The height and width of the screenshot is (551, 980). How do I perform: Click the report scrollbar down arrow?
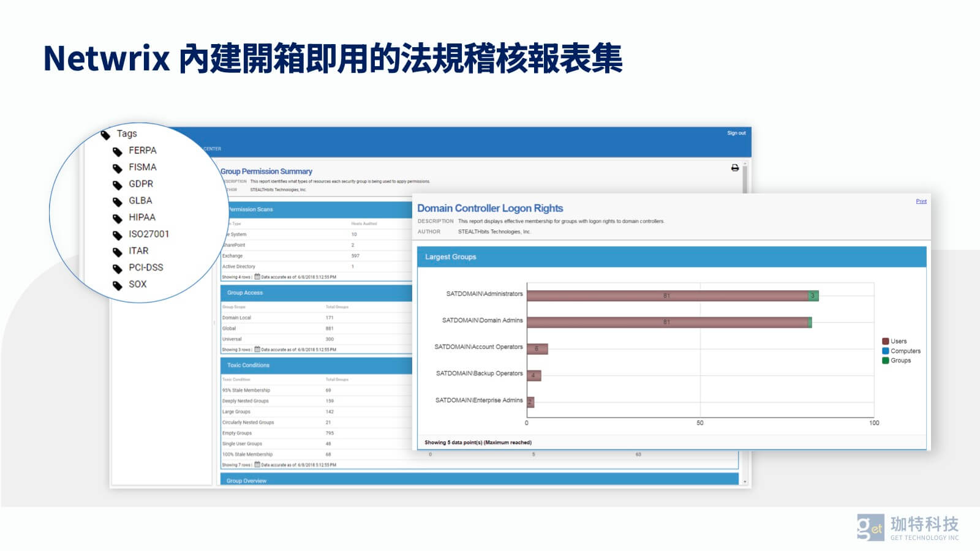point(745,482)
